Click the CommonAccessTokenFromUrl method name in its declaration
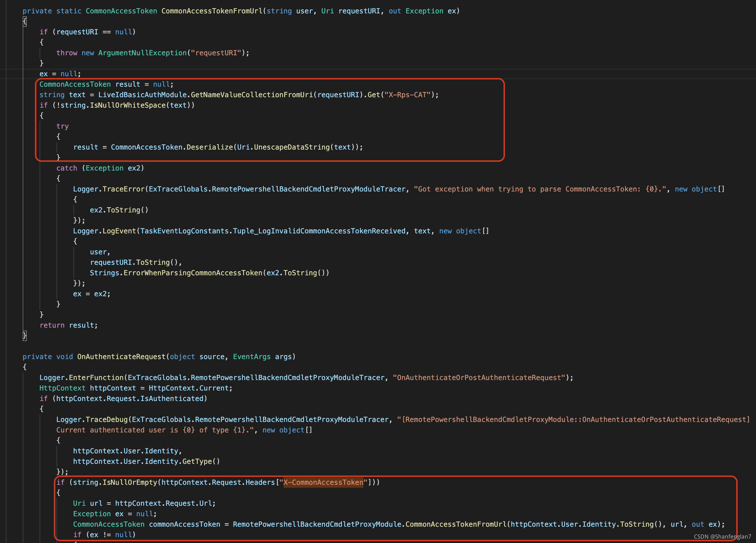The image size is (756, 543). (x=212, y=11)
